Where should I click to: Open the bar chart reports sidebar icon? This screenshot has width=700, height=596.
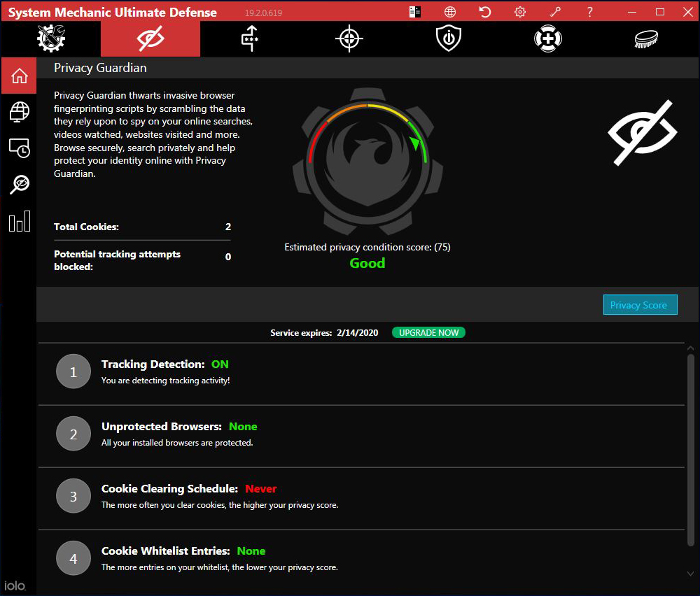click(x=19, y=221)
